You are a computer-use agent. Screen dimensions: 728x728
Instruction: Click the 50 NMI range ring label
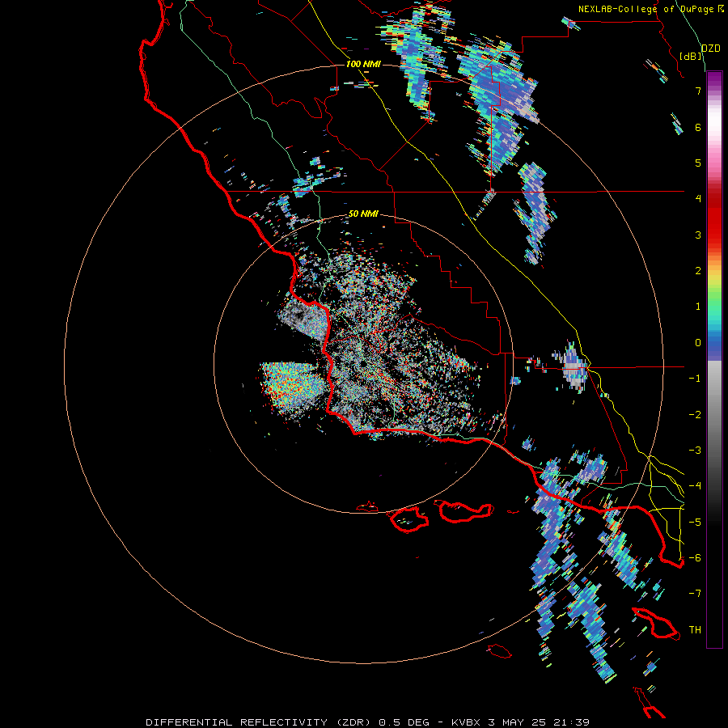coord(363,214)
